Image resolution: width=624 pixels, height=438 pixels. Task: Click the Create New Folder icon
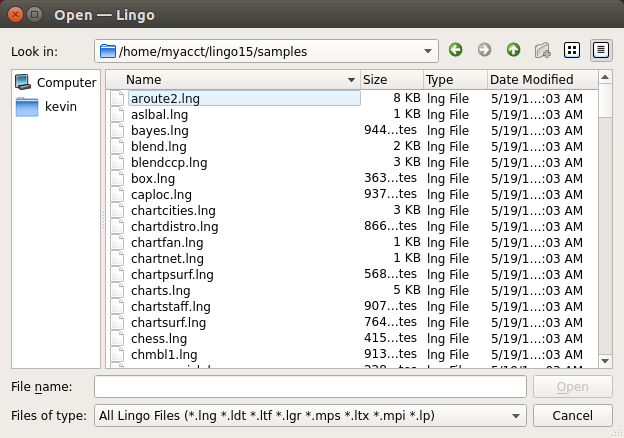(x=542, y=50)
